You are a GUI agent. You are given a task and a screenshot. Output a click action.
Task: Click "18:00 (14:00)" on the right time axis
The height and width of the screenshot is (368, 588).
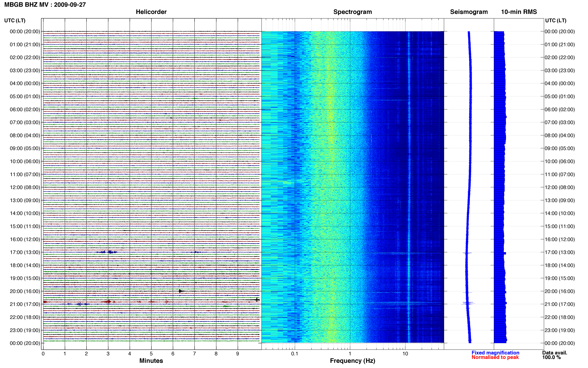click(x=560, y=265)
